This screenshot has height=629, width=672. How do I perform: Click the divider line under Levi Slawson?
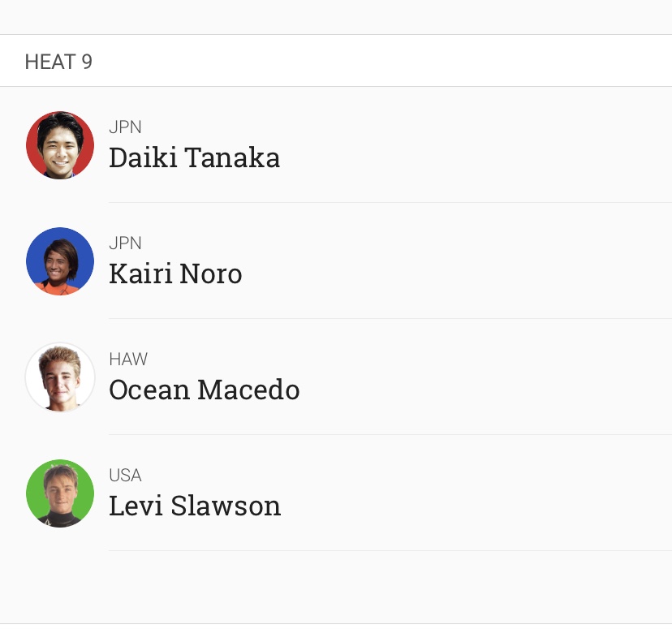click(x=390, y=551)
